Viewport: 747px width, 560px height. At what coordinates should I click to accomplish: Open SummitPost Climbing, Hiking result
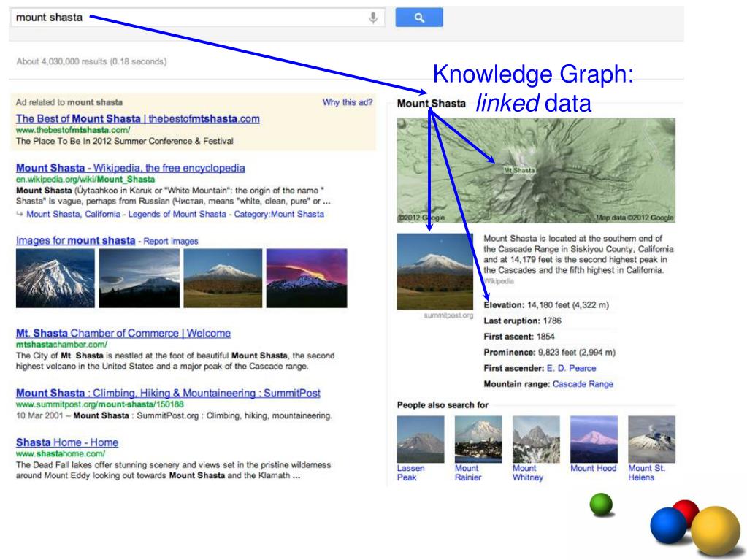(x=168, y=394)
